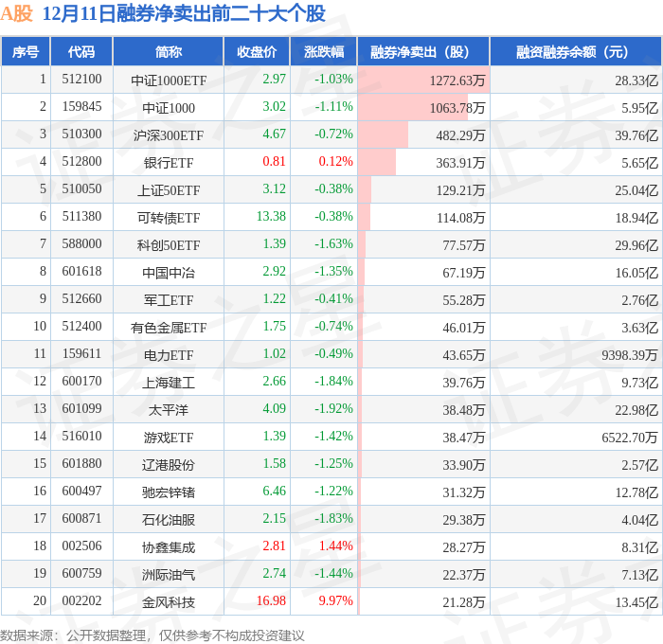Click the balance 6522.70万
Viewport: 663px width, 644px height.
click(x=630, y=438)
